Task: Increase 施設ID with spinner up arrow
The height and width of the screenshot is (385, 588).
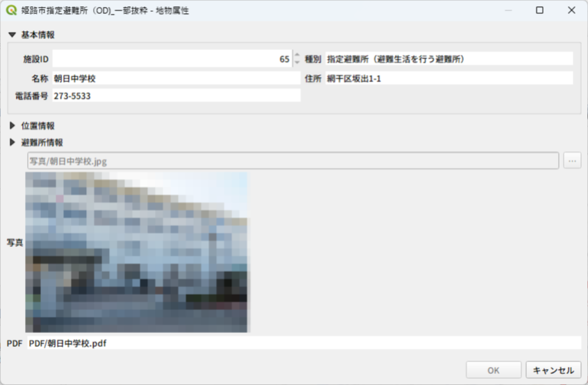Action: coord(297,55)
